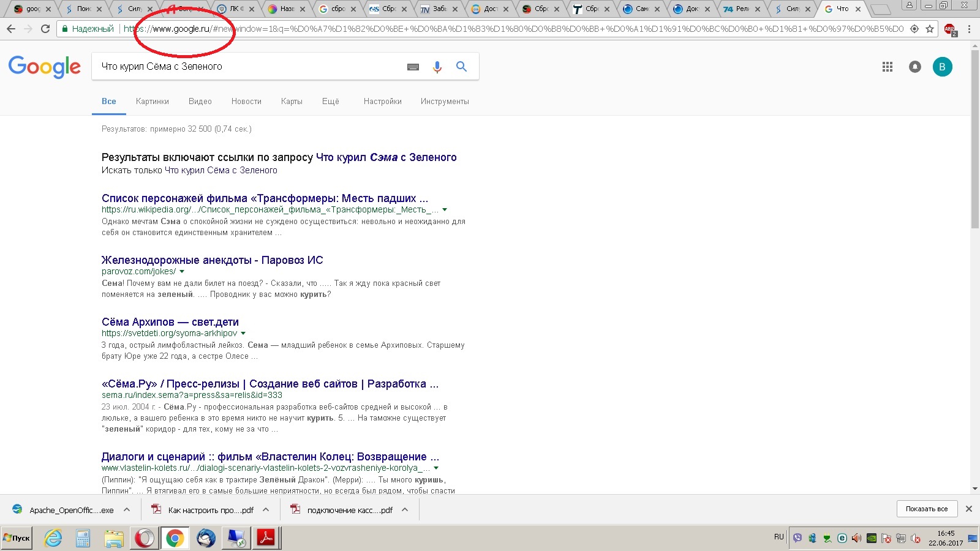Expand the Ещё search menu

pos(331,102)
